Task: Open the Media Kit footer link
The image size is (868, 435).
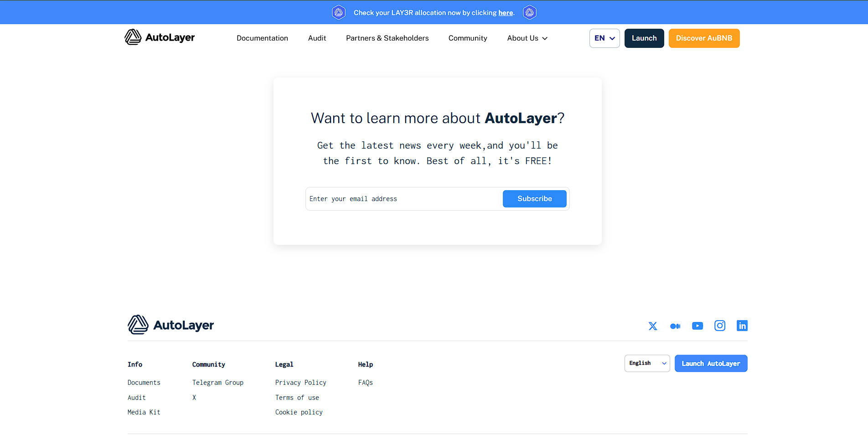Action: (144, 412)
